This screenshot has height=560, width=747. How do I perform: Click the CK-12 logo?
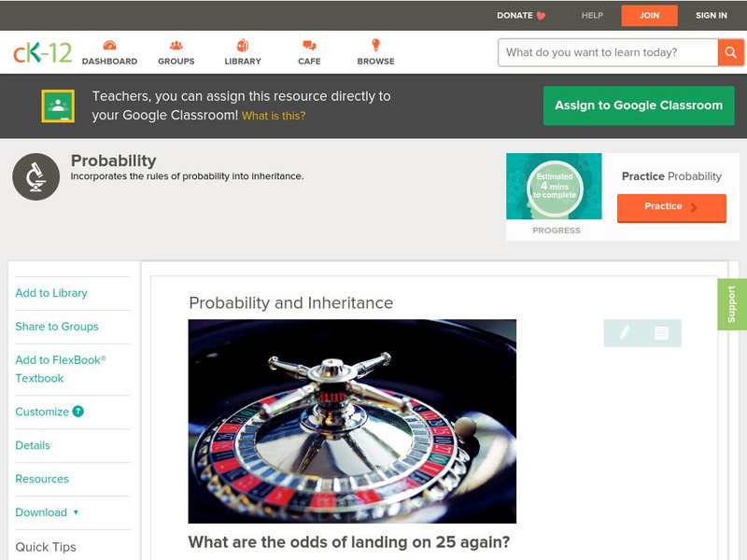[42, 53]
